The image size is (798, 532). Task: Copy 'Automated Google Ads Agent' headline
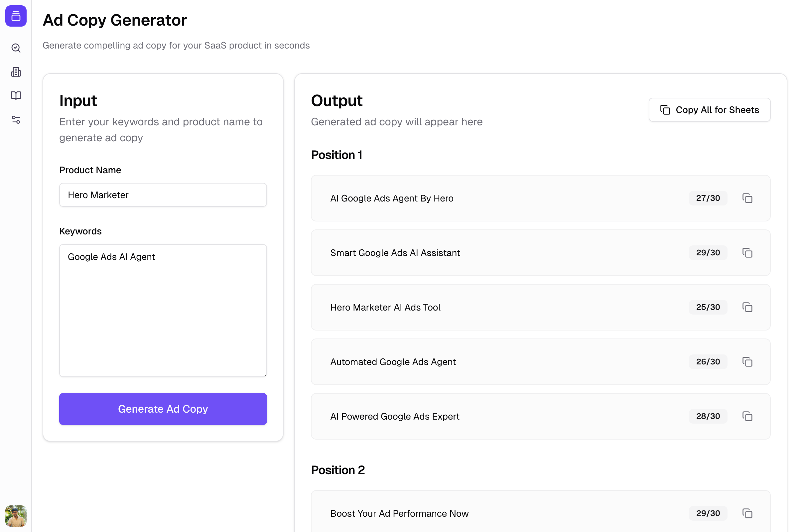[x=747, y=362]
